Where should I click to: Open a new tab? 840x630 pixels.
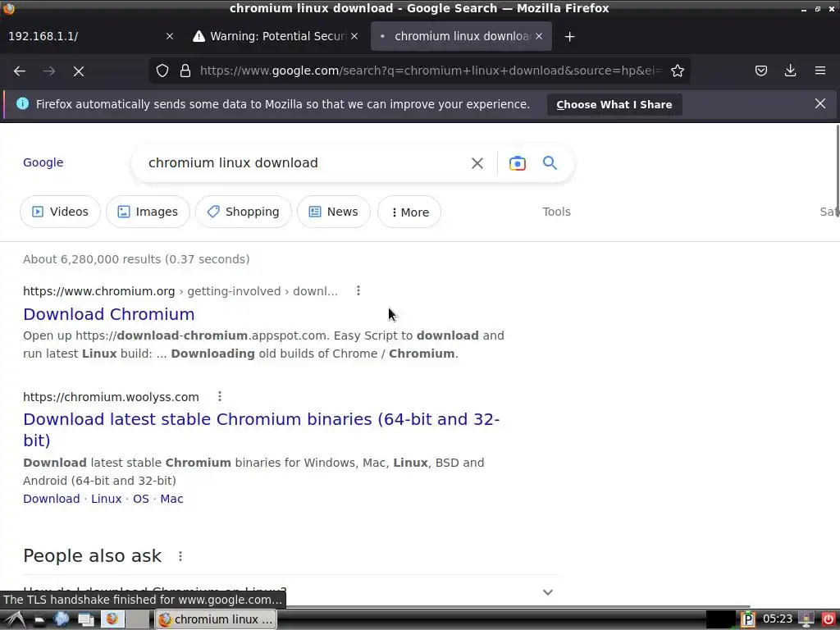pos(569,36)
